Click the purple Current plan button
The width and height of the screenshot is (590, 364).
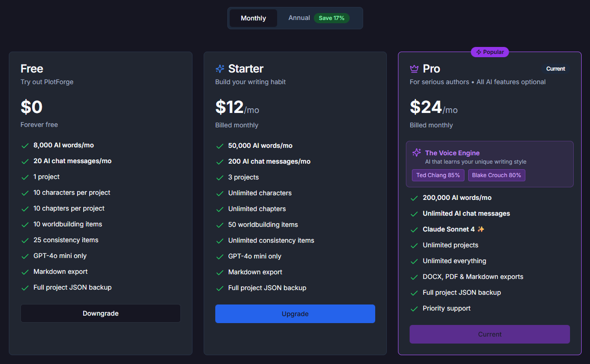[x=490, y=334]
